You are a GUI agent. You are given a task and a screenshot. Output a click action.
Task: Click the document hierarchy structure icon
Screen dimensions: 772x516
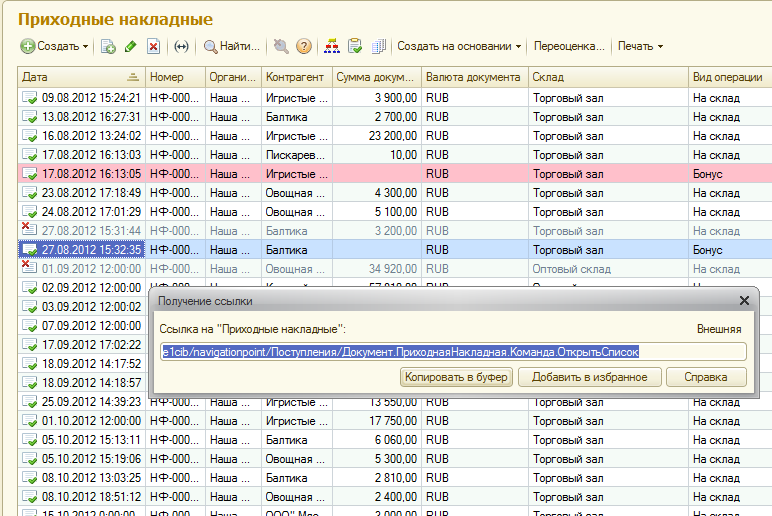[333, 46]
